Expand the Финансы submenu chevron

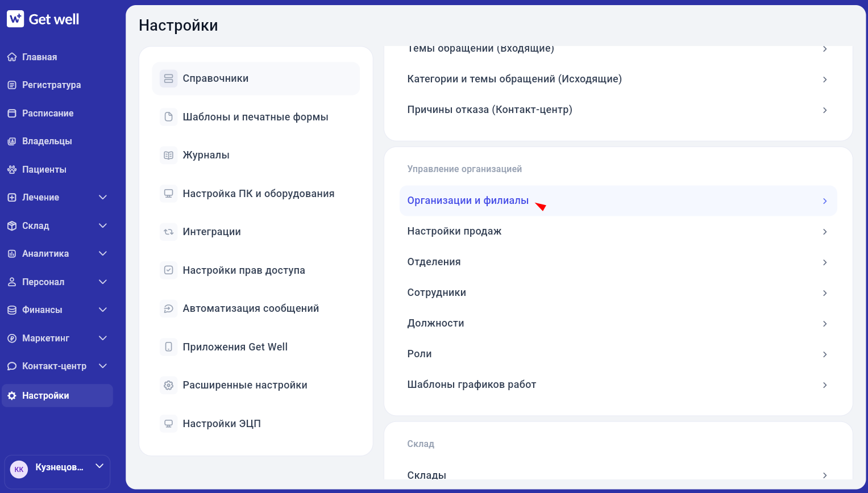103,310
